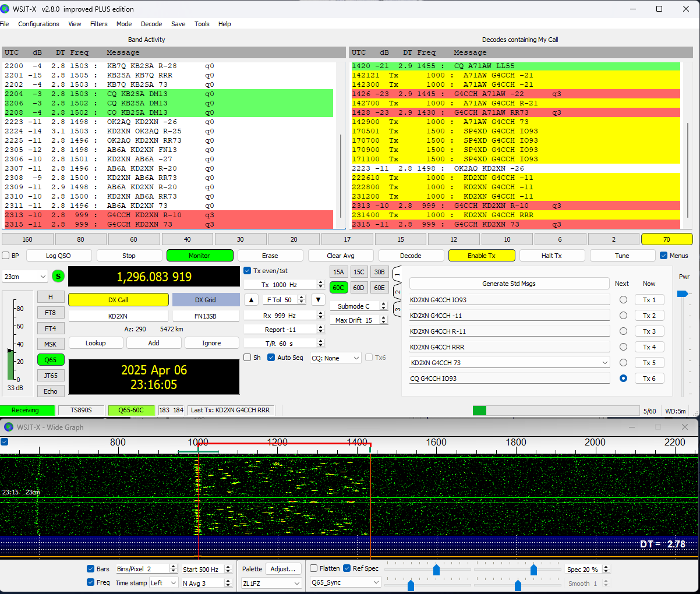Toggle the BP checkbox
Viewport: 700px width, 594px height.
pyautogui.click(x=6, y=256)
